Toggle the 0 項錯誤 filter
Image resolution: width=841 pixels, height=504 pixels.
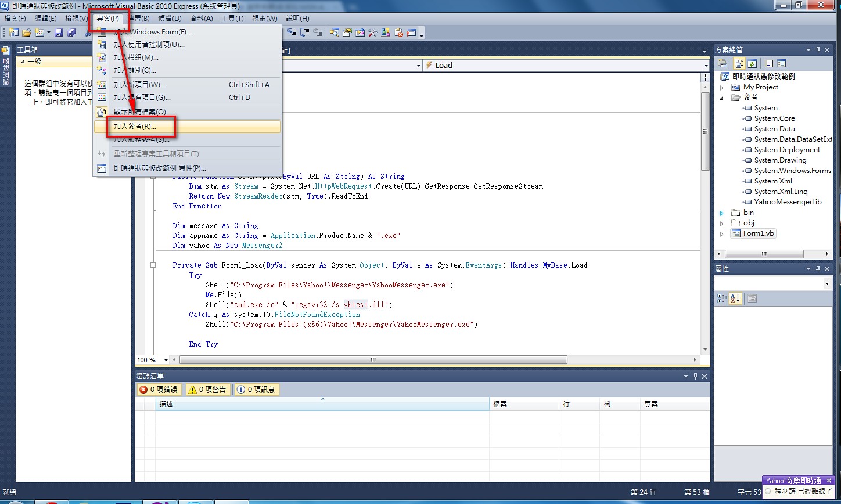[159, 390]
